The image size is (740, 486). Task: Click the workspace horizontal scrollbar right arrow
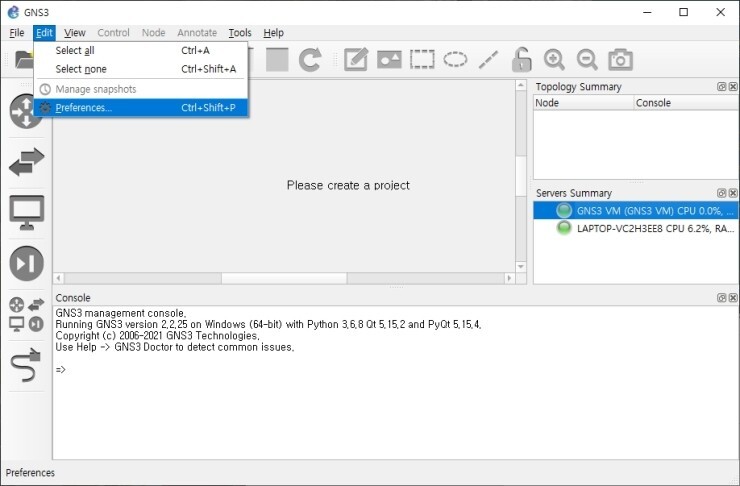pyautogui.click(x=509, y=278)
